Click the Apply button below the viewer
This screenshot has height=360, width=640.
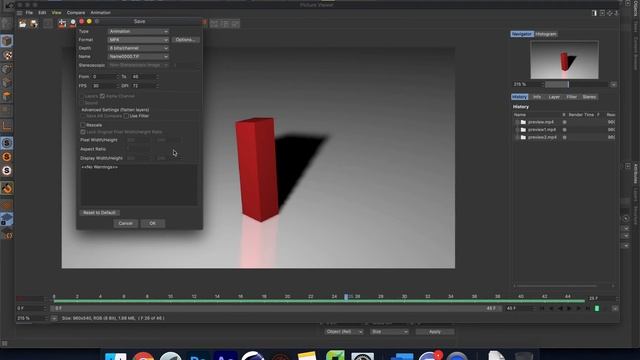click(435, 332)
